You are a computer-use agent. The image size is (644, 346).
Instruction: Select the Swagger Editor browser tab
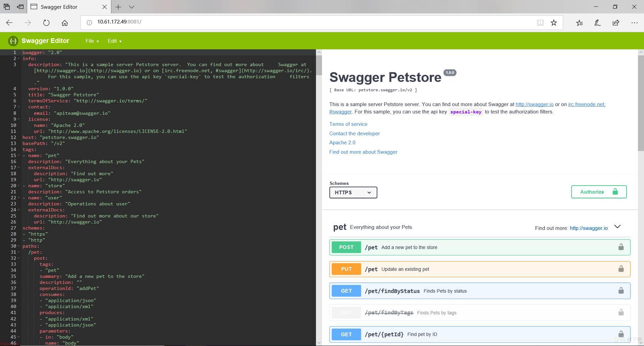(x=68, y=7)
